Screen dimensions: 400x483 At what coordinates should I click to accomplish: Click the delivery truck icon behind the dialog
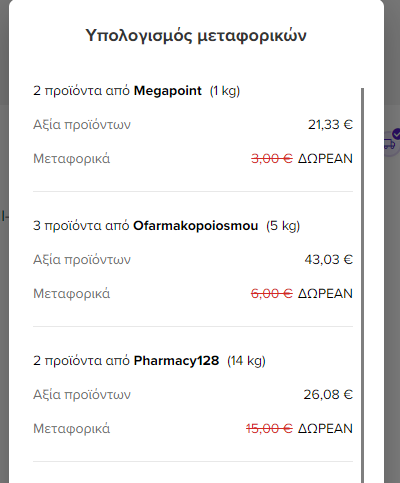pos(389,144)
